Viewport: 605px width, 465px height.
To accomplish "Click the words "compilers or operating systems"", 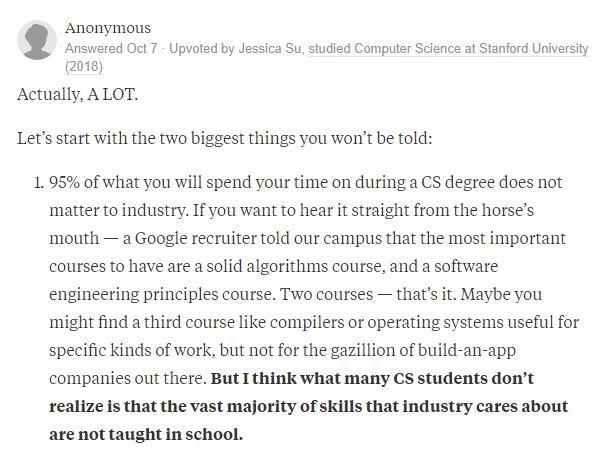I will pyautogui.click(x=386, y=323).
